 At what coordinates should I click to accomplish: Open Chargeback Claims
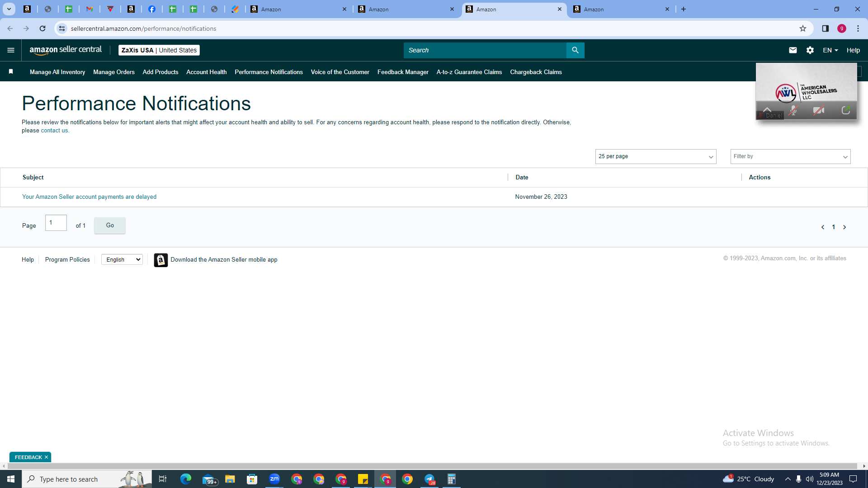coord(536,72)
